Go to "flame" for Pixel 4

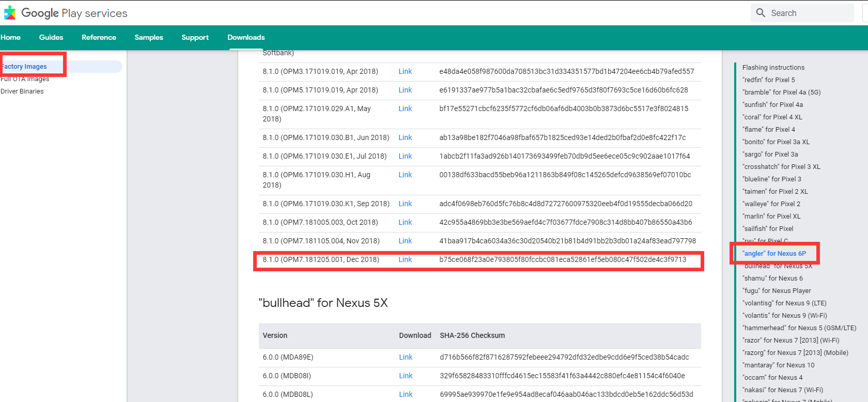[769, 130]
